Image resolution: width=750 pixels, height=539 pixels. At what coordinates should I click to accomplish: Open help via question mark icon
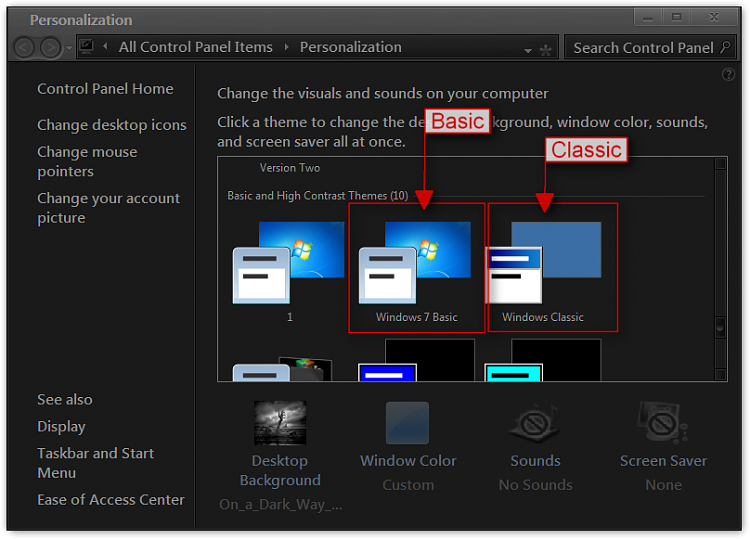728,74
